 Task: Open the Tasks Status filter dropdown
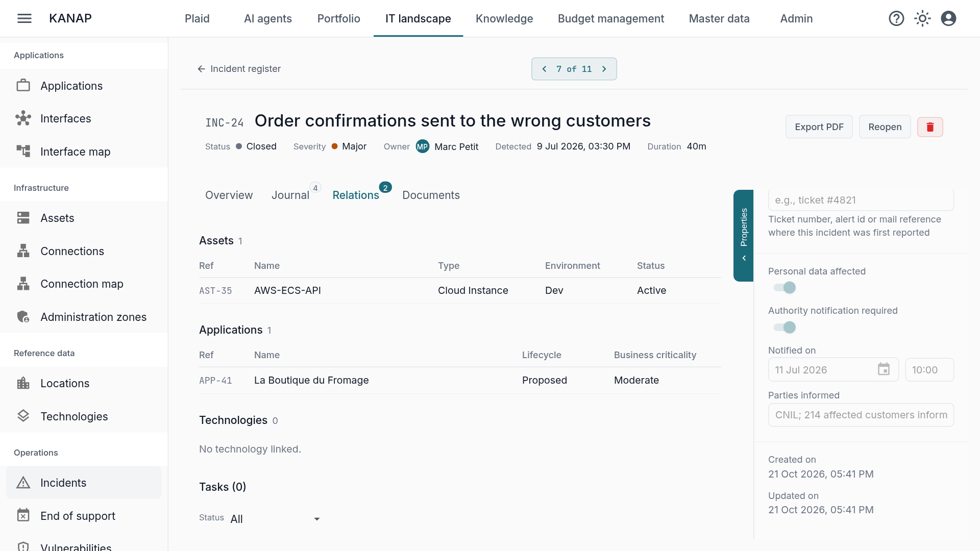pos(276,519)
